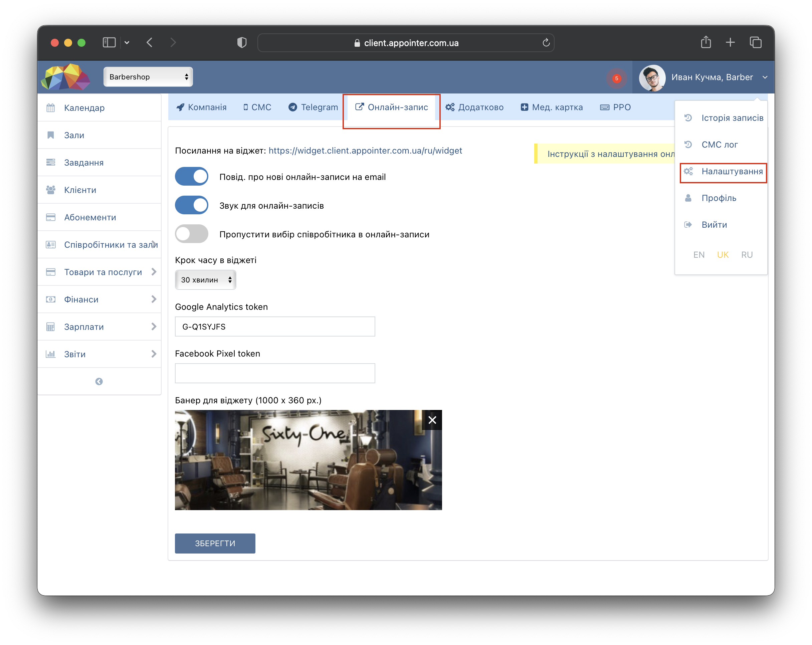Open the Barbershop company dropdown

point(148,77)
